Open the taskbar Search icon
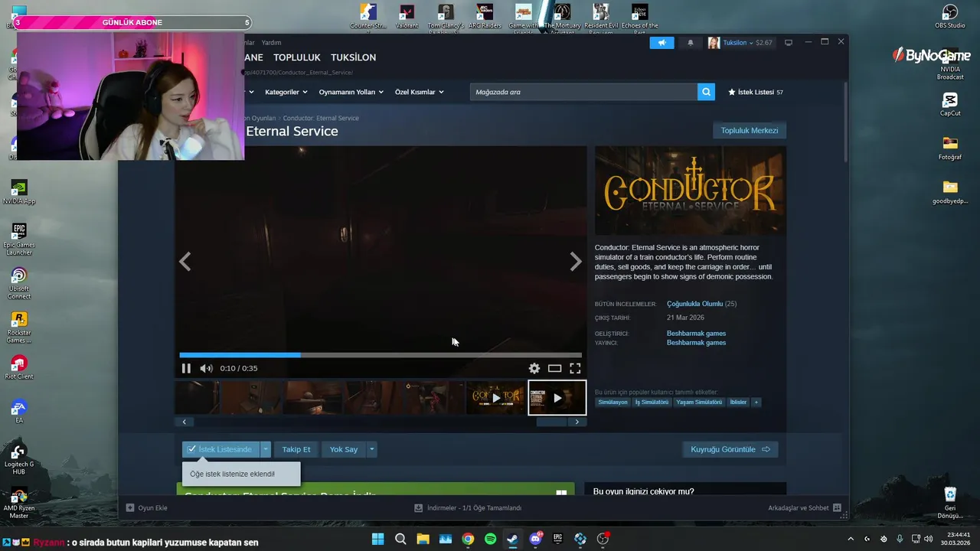Viewport: 980px width, 551px height. tap(400, 539)
